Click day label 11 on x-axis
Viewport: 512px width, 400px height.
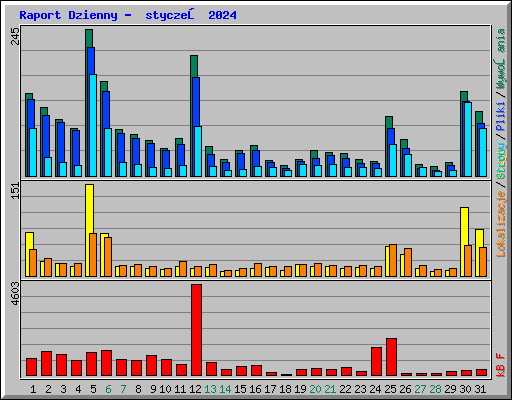[180, 389]
